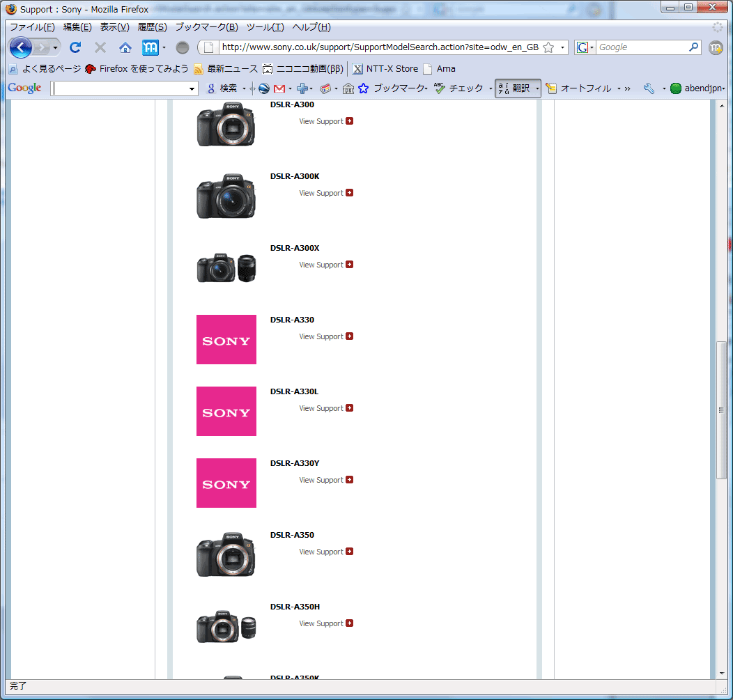Open the Tools (ツール) menu

click(265, 27)
